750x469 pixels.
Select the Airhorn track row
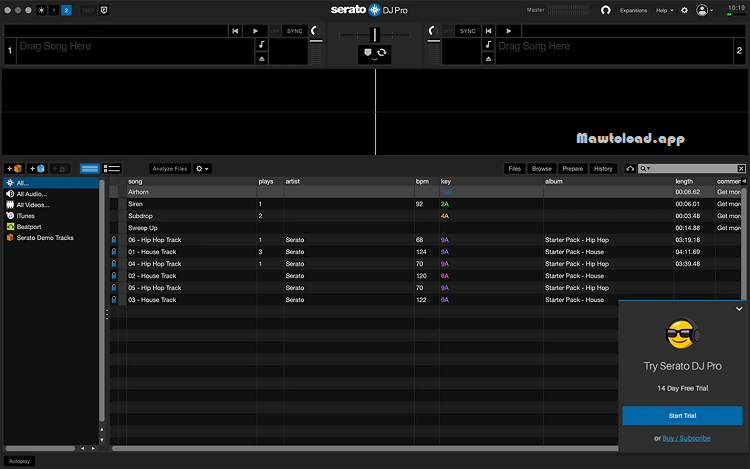pos(425,192)
